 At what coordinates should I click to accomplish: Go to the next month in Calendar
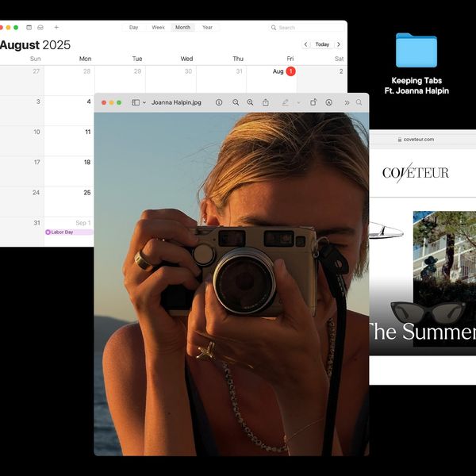pyautogui.click(x=339, y=44)
